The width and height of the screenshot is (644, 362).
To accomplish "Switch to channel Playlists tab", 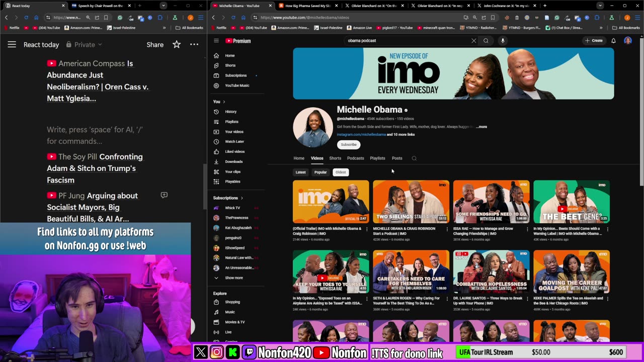I will tap(377, 158).
